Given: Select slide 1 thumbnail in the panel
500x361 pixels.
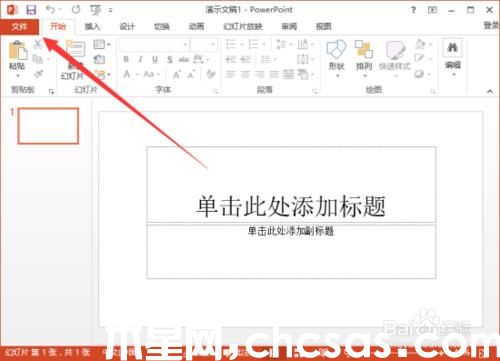Looking at the screenshot, I should click(x=48, y=126).
